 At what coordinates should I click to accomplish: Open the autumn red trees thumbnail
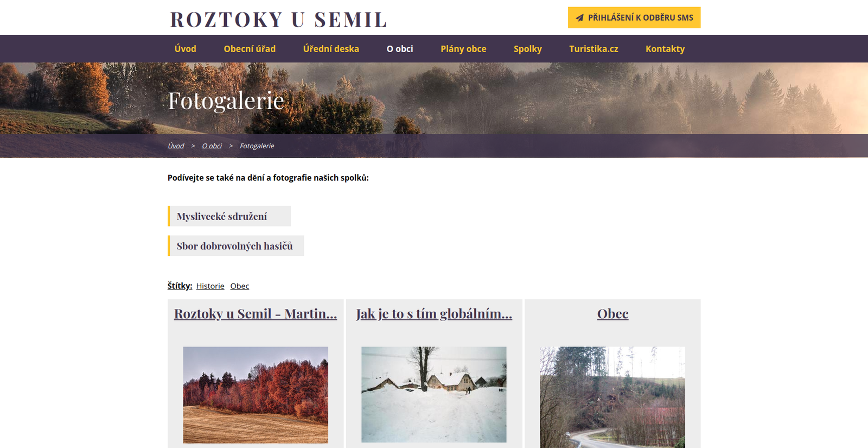pos(256,395)
